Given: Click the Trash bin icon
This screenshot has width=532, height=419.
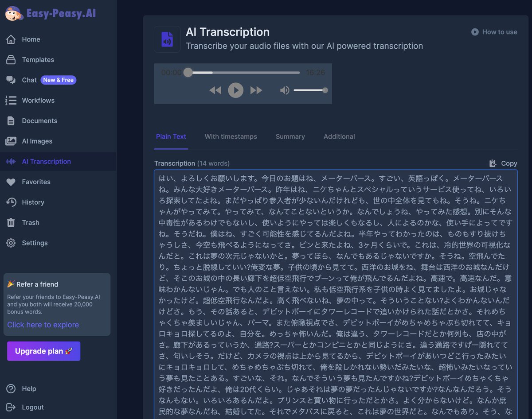Looking at the screenshot, I should (x=11, y=223).
